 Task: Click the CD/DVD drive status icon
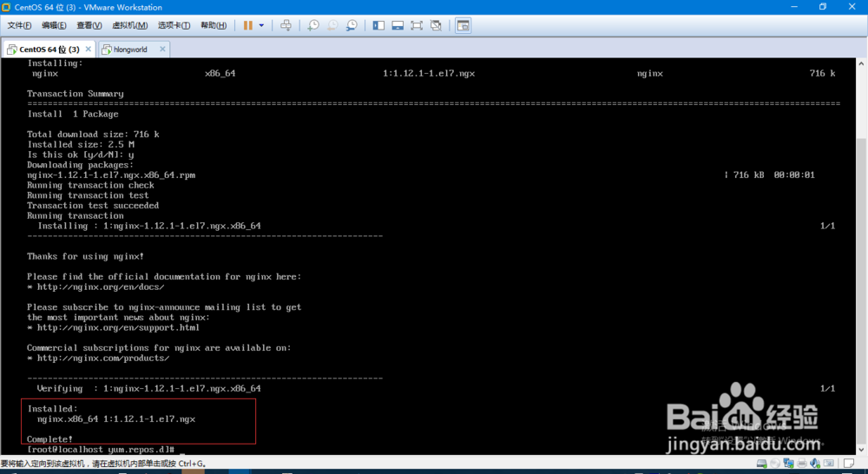[x=775, y=463]
